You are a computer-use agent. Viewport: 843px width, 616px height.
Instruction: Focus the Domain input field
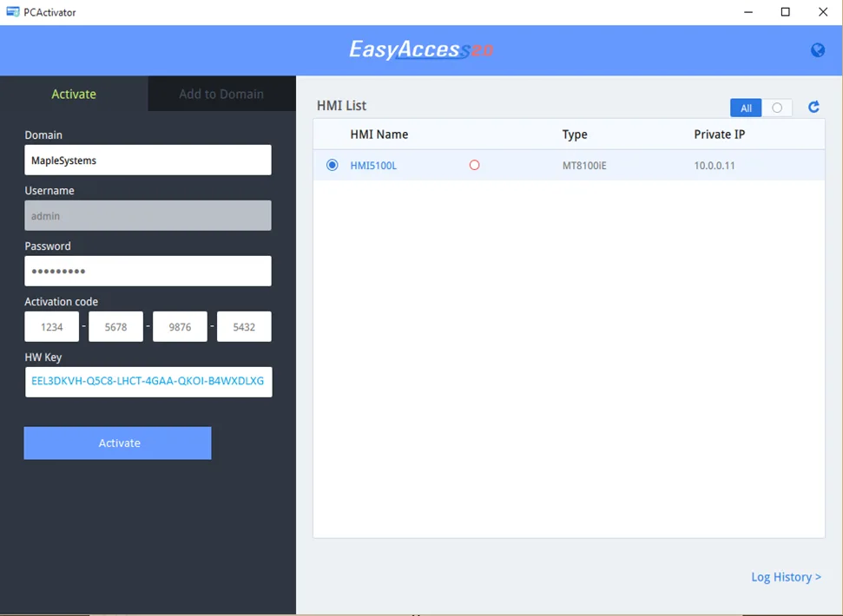[148, 160]
